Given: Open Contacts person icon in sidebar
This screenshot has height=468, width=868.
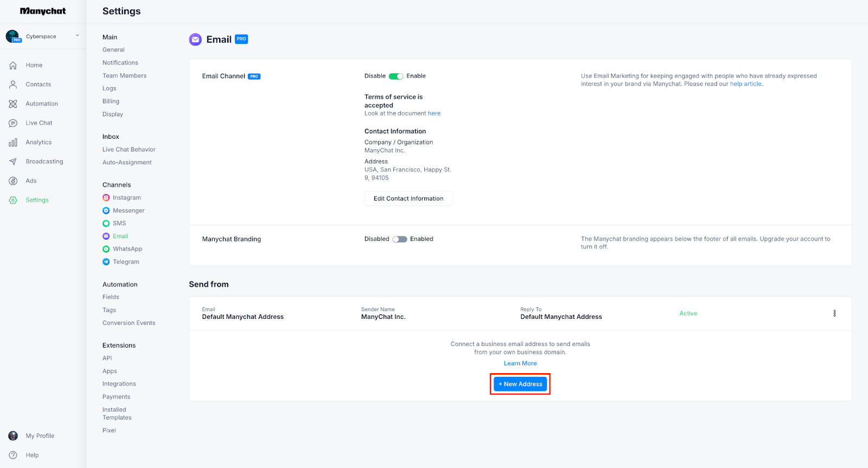Looking at the screenshot, I should tap(13, 85).
